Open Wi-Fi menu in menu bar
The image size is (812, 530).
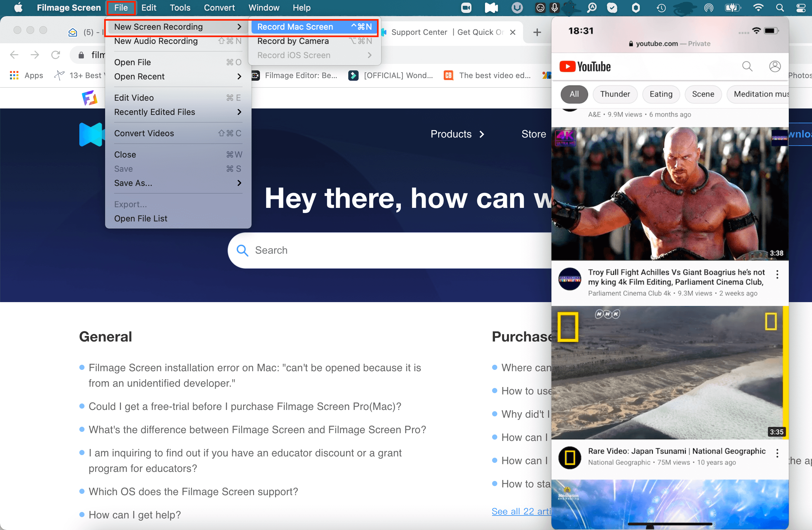click(x=758, y=7)
